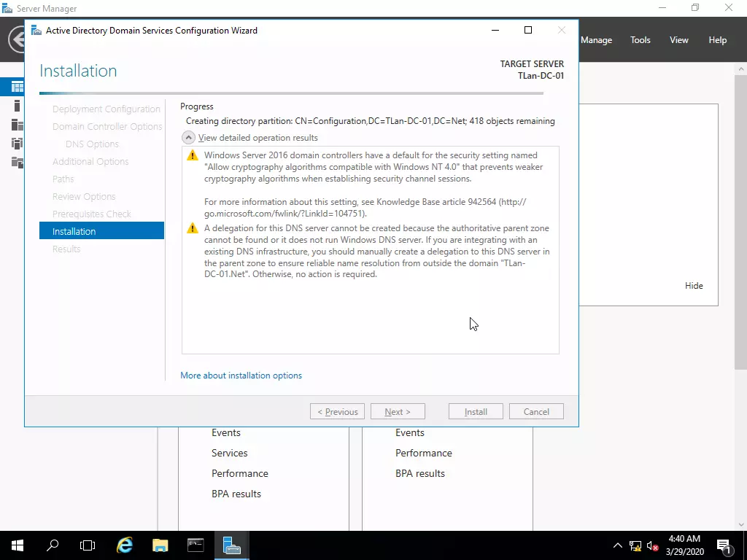Open Services in the left server tile

(x=230, y=453)
